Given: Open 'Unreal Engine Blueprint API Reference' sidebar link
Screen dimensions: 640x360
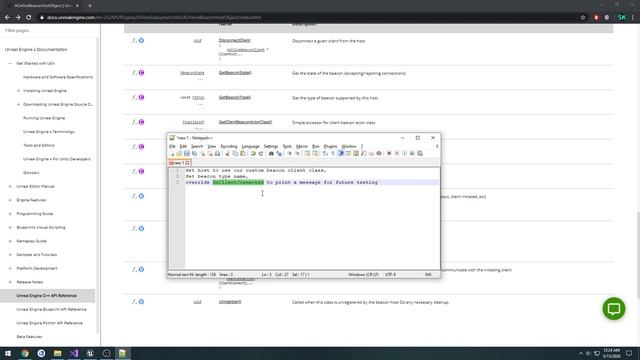Looking at the screenshot, I should click(x=51, y=309).
